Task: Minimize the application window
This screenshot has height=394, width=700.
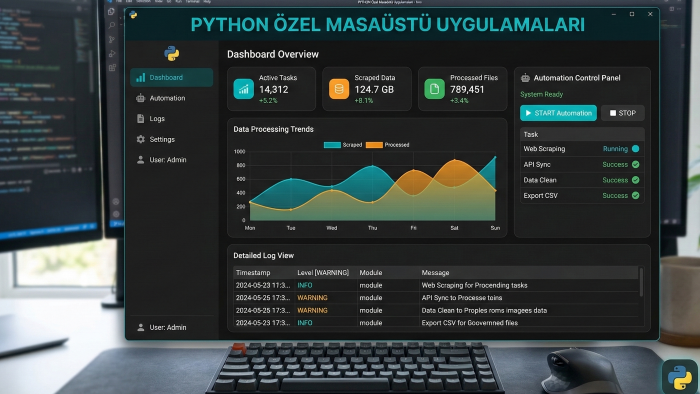Action: [x=614, y=14]
